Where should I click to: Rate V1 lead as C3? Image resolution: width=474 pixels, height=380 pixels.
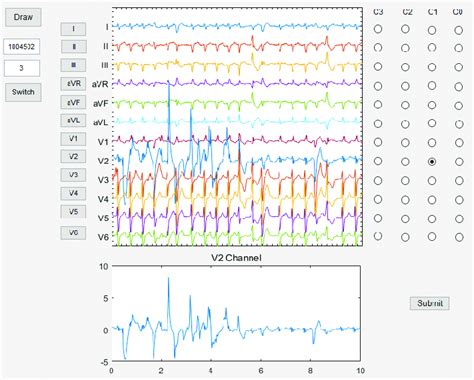point(378,142)
